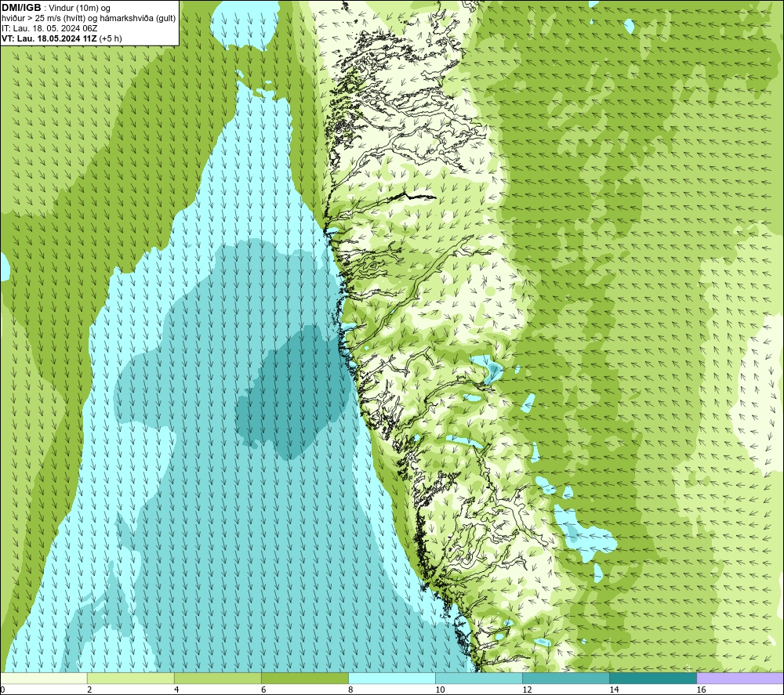Click the legend tick label 8

point(350,690)
